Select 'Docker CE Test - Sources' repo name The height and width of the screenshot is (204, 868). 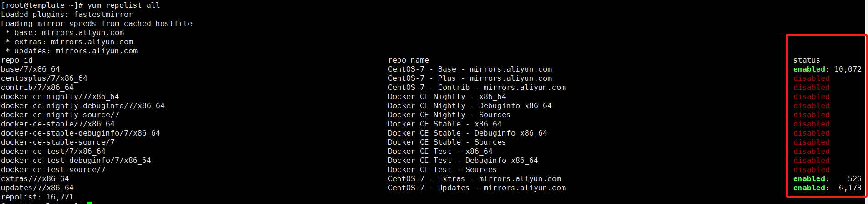point(443,170)
